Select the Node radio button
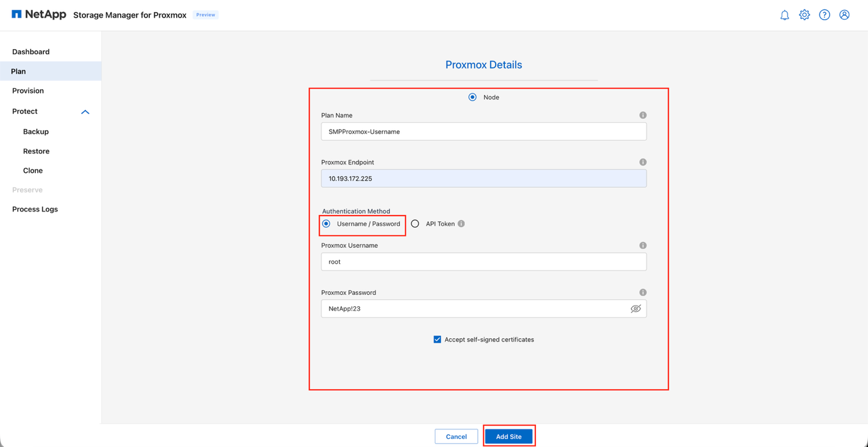The height and width of the screenshot is (447, 868). (472, 97)
